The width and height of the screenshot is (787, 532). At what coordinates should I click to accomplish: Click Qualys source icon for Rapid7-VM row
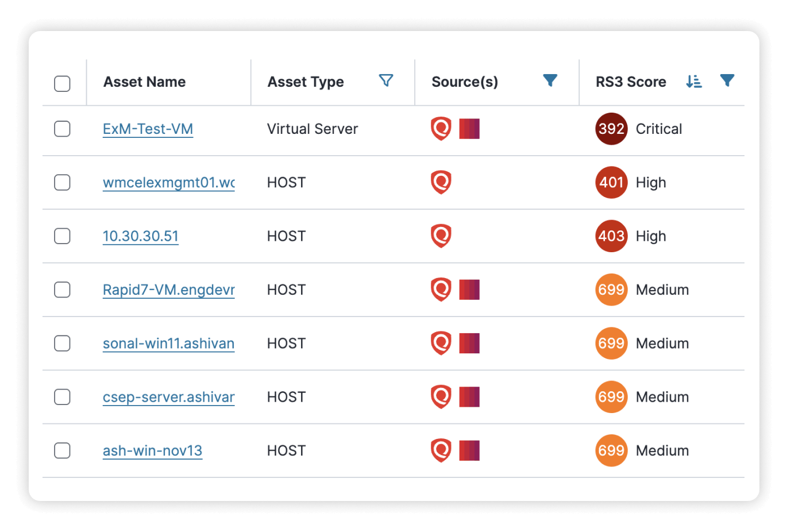(x=441, y=290)
